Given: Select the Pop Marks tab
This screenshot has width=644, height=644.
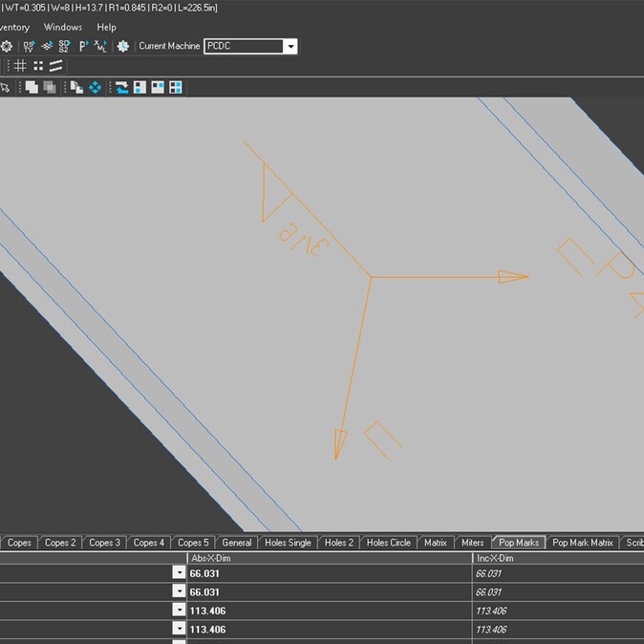Looking at the screenshot, I should click(x=519, y=543).
